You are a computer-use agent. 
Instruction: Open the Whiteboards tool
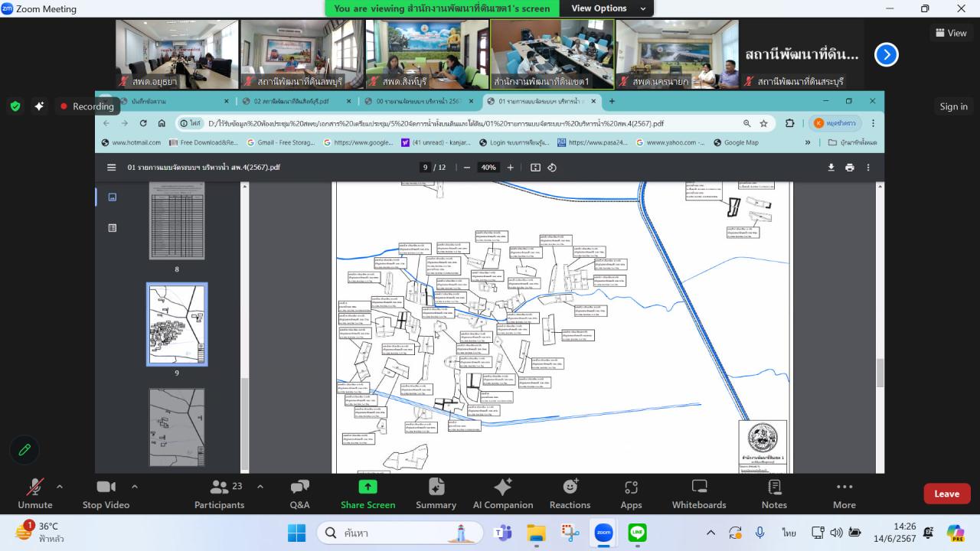tap(698, 493)
